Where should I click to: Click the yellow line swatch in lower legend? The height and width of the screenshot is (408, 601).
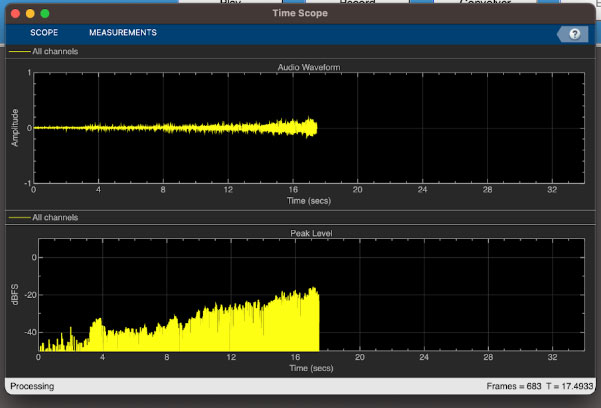tap(18, 217)
